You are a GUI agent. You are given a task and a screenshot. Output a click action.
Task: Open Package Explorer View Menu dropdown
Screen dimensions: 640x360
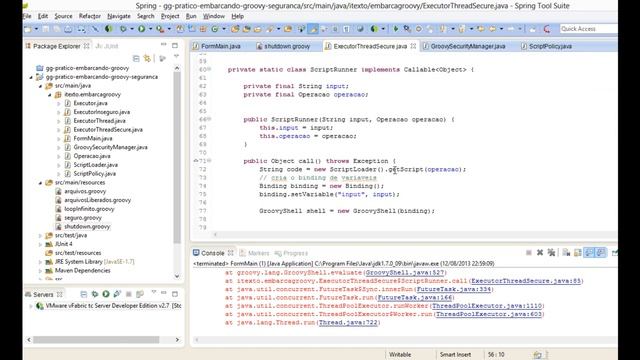176,57
